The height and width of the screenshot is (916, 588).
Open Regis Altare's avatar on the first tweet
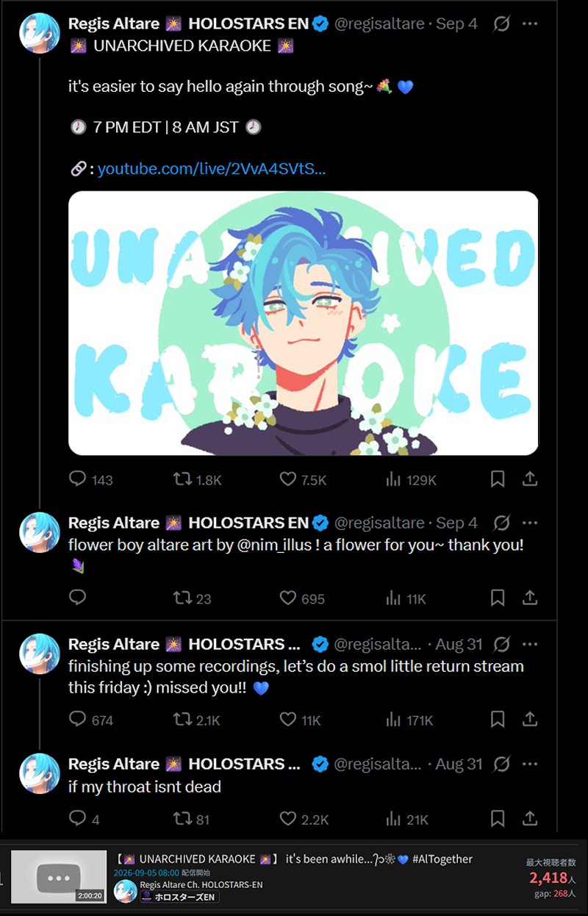point(39,33)
